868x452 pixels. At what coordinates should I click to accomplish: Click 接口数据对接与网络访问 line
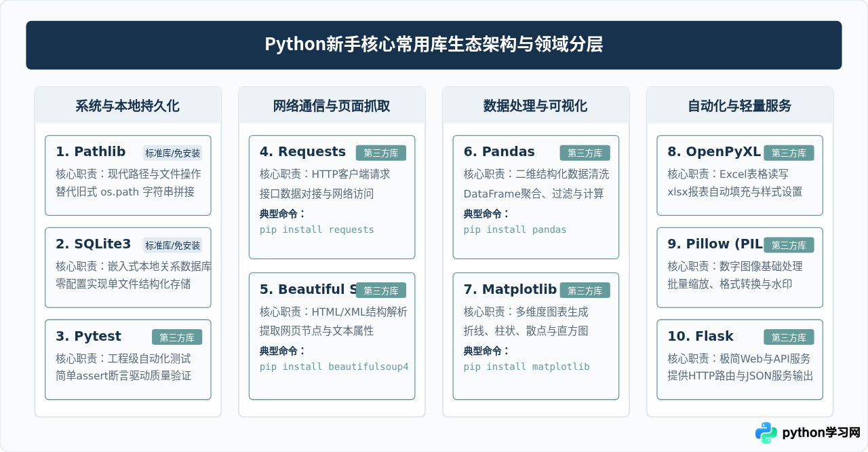point(317,194)
